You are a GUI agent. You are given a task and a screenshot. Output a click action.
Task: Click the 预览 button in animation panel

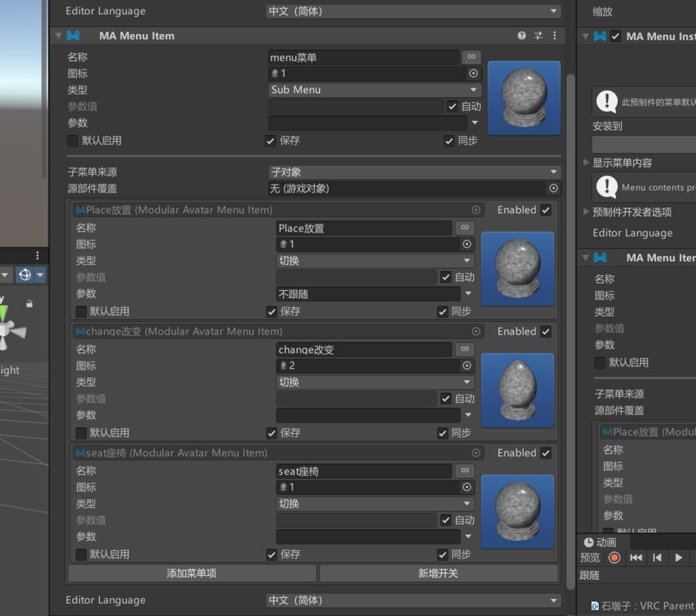pos(590,558)
